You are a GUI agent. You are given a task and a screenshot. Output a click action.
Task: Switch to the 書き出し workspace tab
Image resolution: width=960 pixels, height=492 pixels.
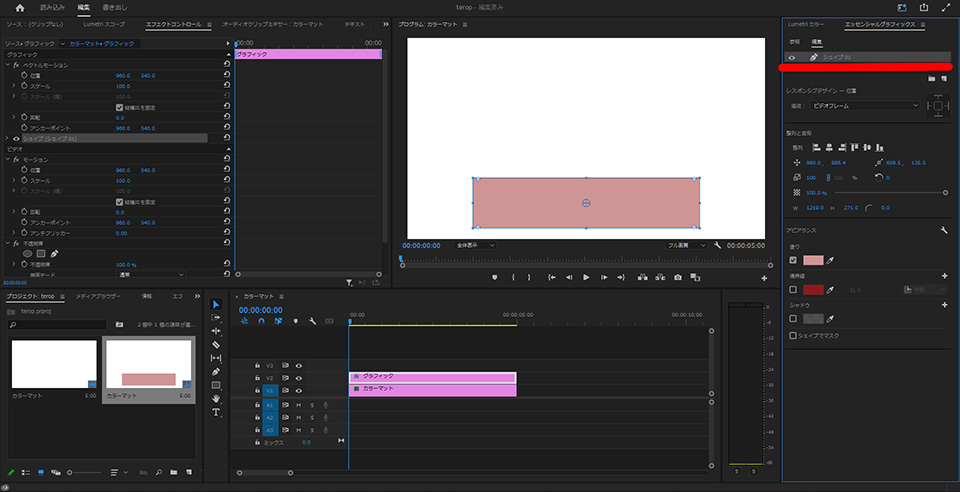114,8
